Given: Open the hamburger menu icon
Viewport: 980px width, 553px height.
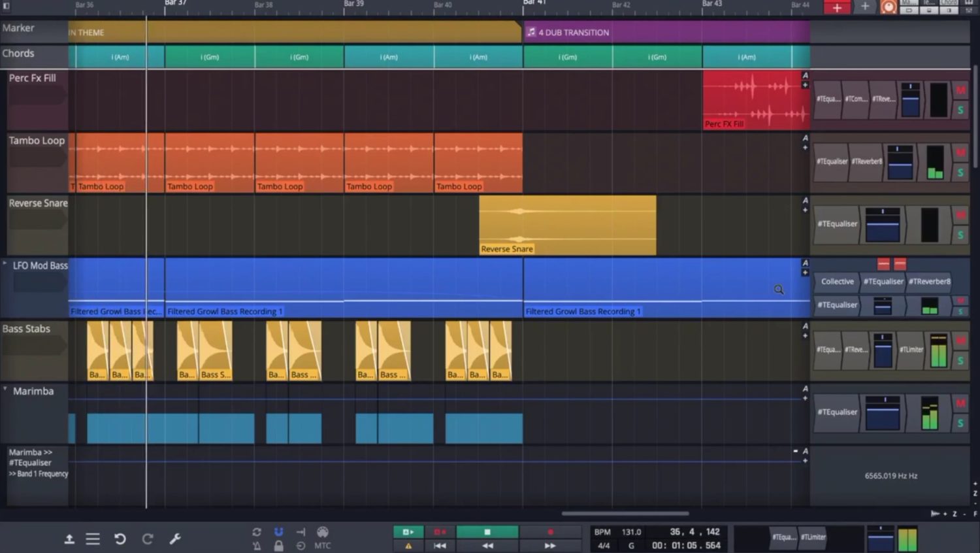Looking at the screenshot, I should tap(92, 539).
